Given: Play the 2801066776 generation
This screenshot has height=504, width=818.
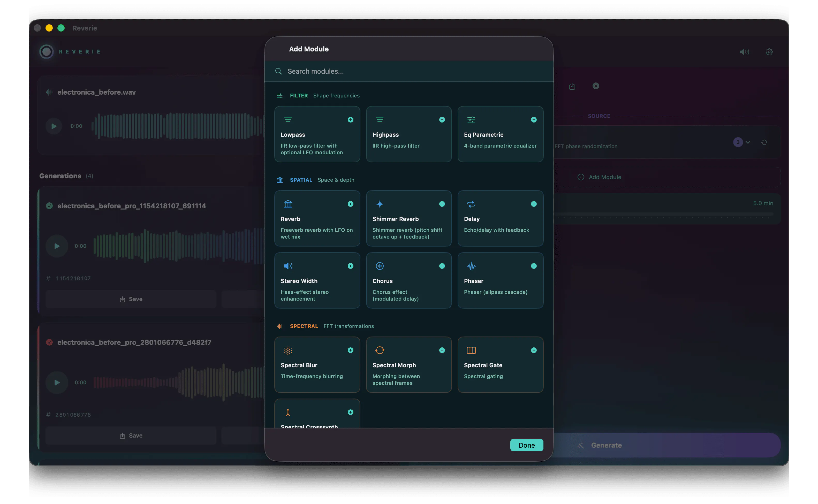Looking at the screenshot, I should (57, 382).
